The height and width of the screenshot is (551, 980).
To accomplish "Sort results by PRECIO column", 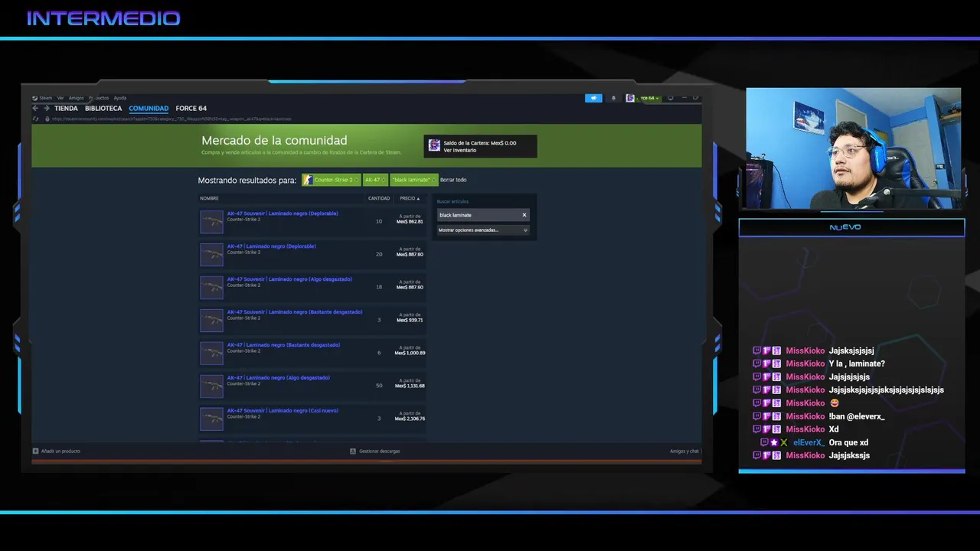I will tap(410, 198).
